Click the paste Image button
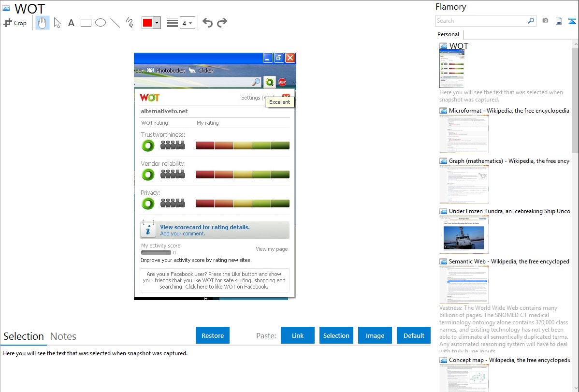Screen dimensions: 579x392 (x=375, y=335)
